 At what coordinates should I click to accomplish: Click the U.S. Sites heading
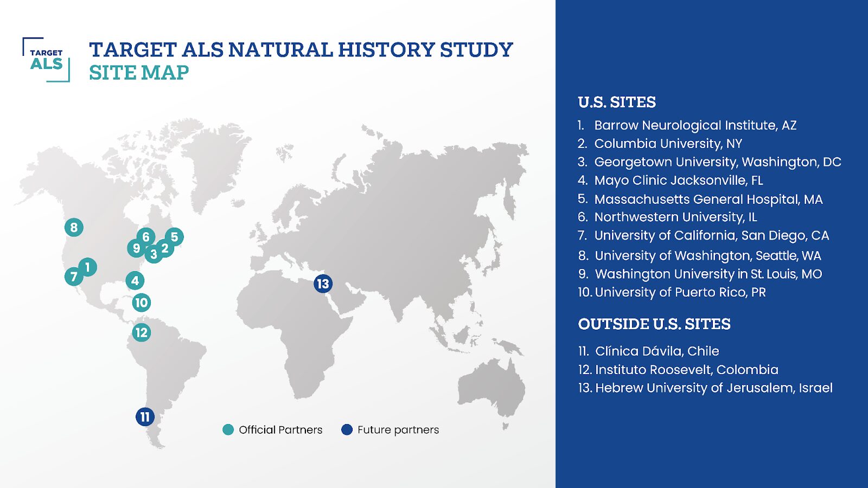pos(617,102)
